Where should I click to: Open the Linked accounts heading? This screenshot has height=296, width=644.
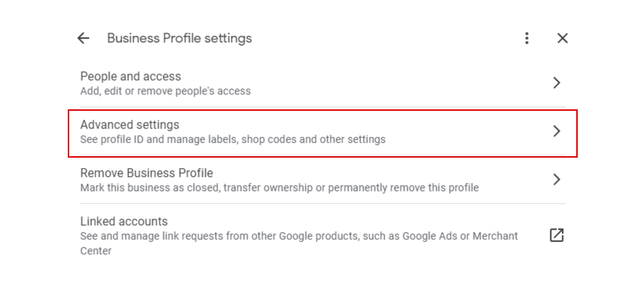pyautogui.click(x=124, y=222)
